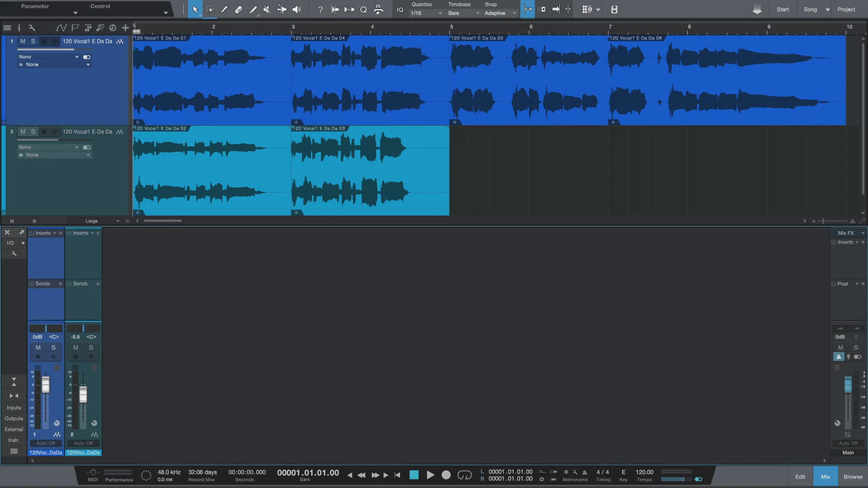The image size is (868, 488).
Task: Open the Quantize 1/16 dropdown
Action: pyautogui.click(x=425, y=13)
